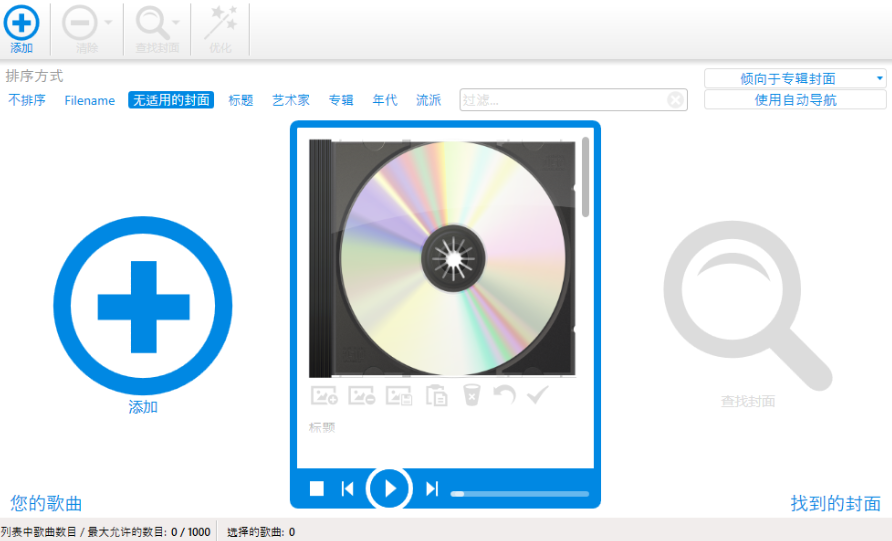The width and height of the screenshot is (892, 541).
Task: Click the 清除 minus toolbar icon
Action: tap(80, 23)
